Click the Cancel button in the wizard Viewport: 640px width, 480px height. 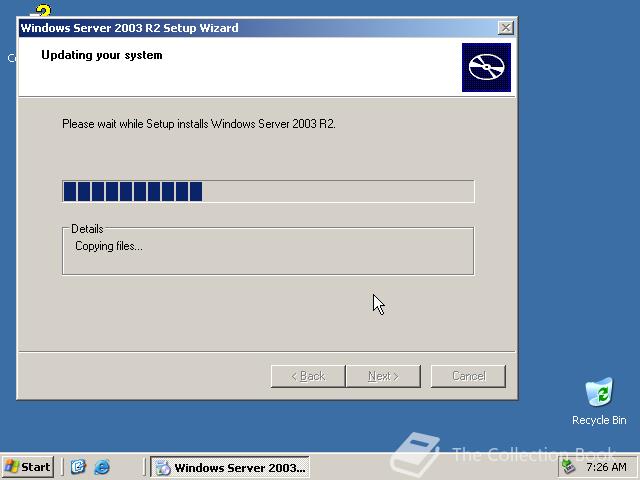click(x=468, y=376)
